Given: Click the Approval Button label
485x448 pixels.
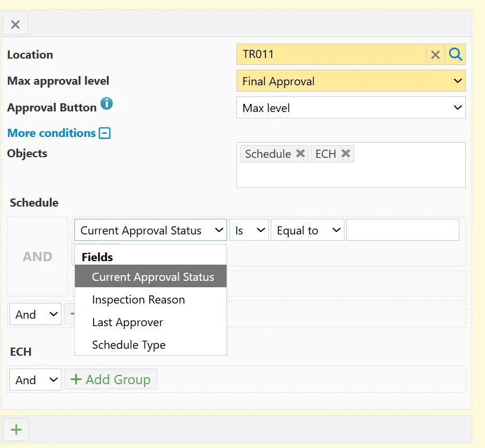Looking at the screenshot, I should 52,107.
